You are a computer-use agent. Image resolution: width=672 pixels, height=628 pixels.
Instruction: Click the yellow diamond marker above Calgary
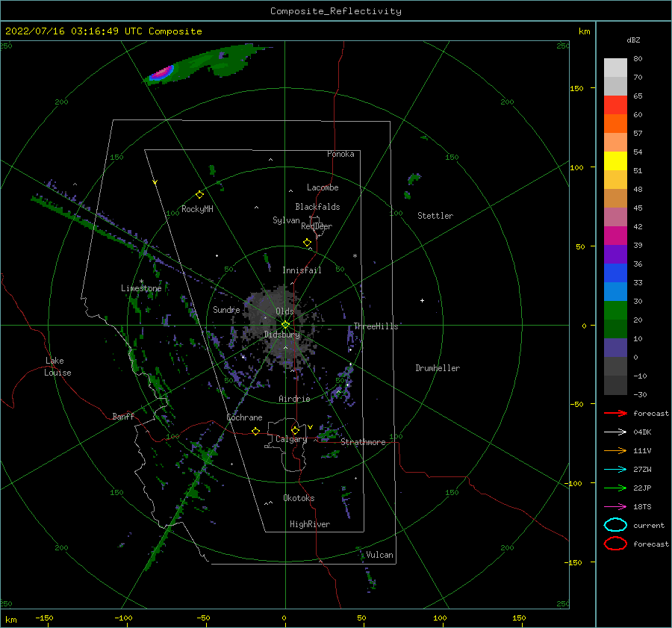[295, 430]
